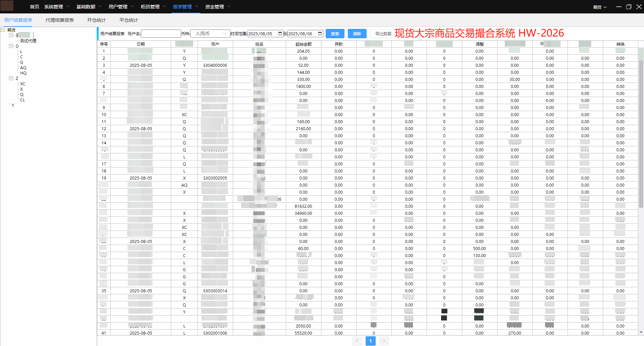Open the 币种 人民币 dropdown

(x=210, y=34)
